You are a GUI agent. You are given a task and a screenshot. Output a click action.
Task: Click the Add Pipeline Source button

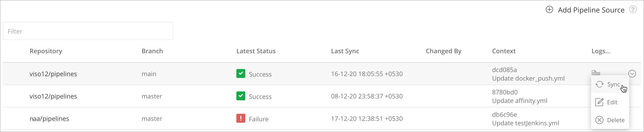click(x=591, y=10)
